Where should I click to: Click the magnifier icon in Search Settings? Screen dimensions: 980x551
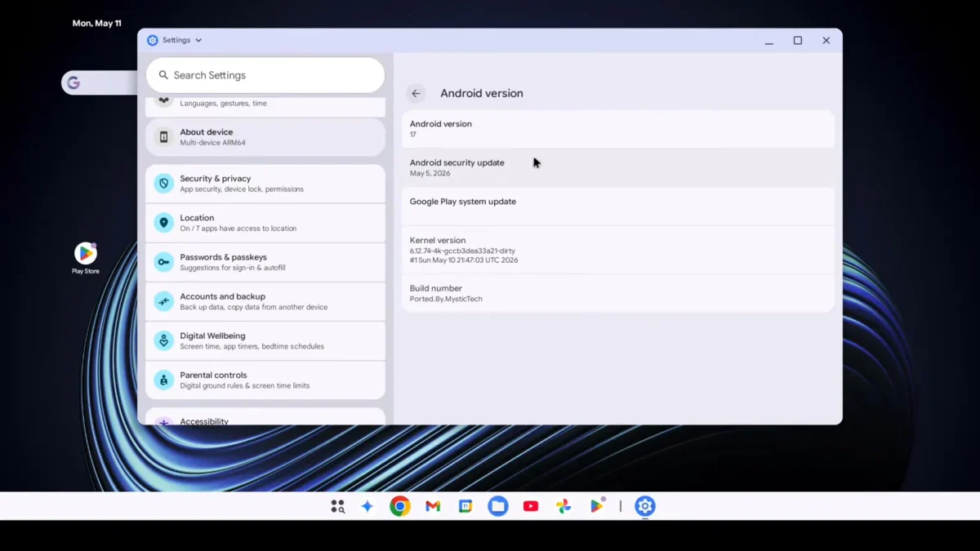click(163, 75)
